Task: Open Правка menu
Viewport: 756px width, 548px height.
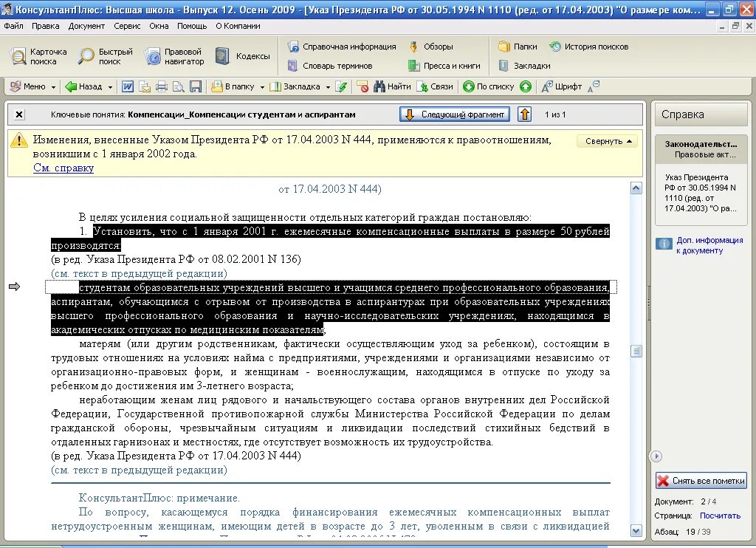Action: click(45, 26)
